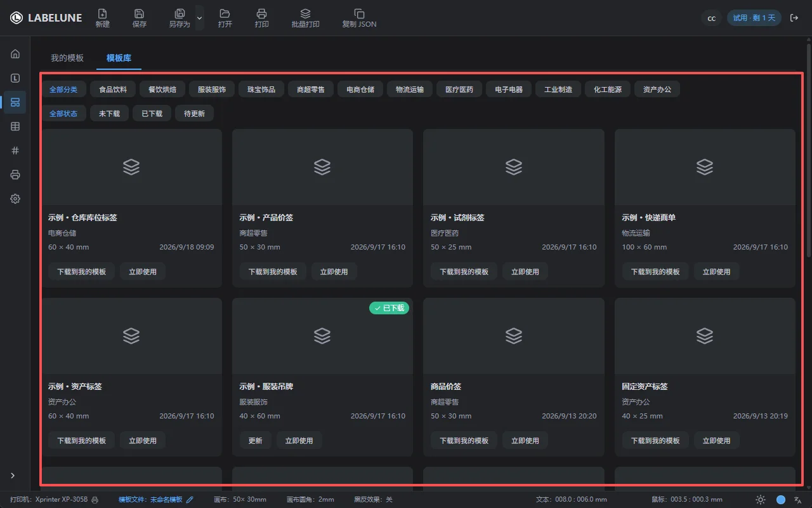Click the 批量打印 (Batch Print) icon
The image size is (812, 508).
[305, 13]
